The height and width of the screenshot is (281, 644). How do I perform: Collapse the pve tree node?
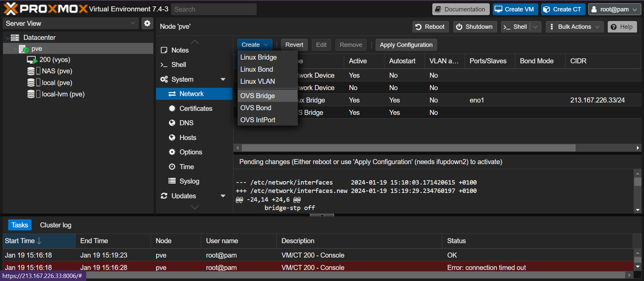tap(15, 49)
